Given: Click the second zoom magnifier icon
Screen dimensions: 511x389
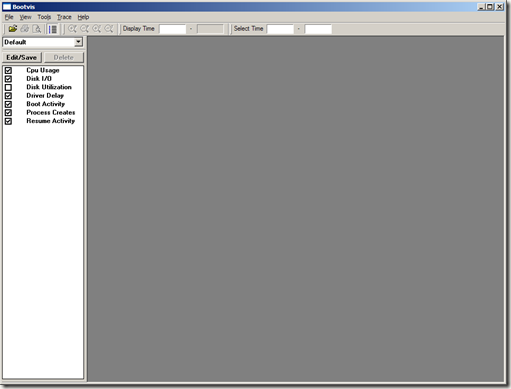Looking at the screenshot, I should (x=84, y=29).
